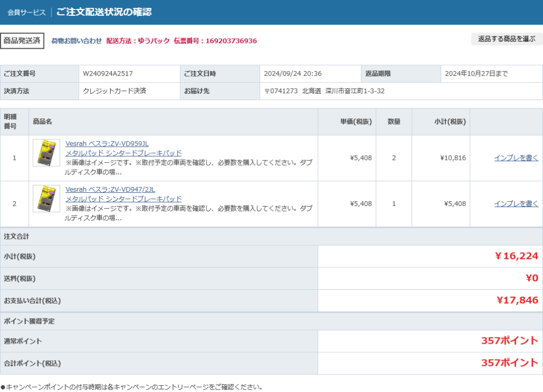
Task: Open the 会員サービス link in header
Action: [x=27, y=12]
